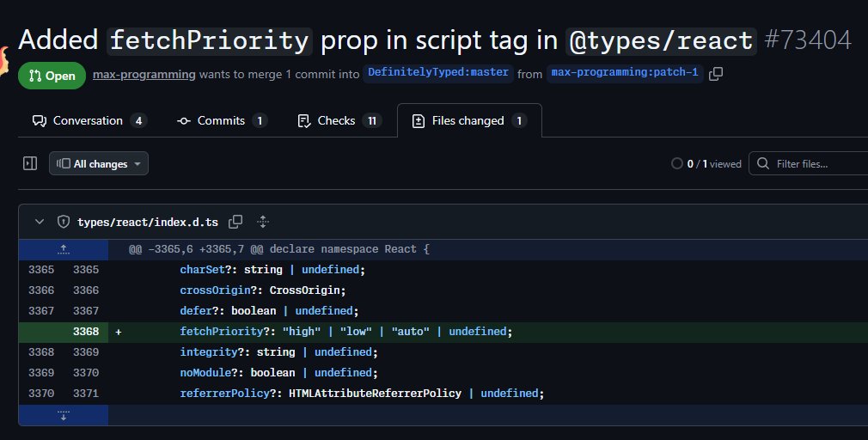868x440 pixels.
Task: Click HTMLAttributeReferrerPolicy type on line 3371
Action: tap(375, 394)
